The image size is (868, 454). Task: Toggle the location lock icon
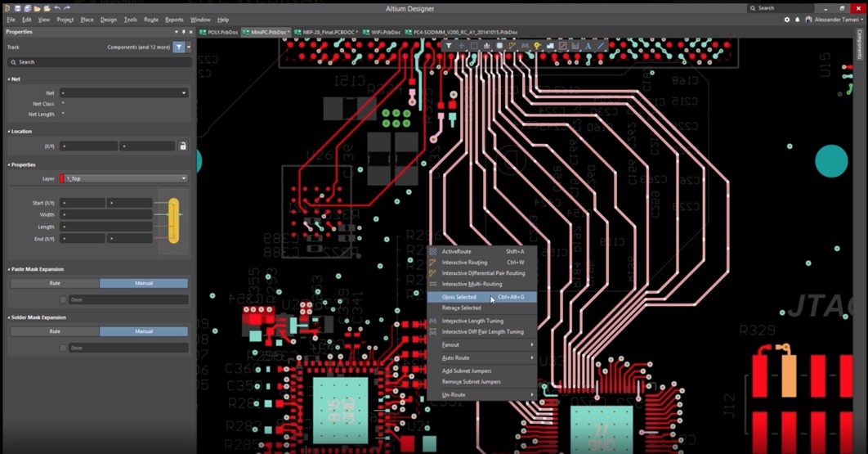[183, 146]
